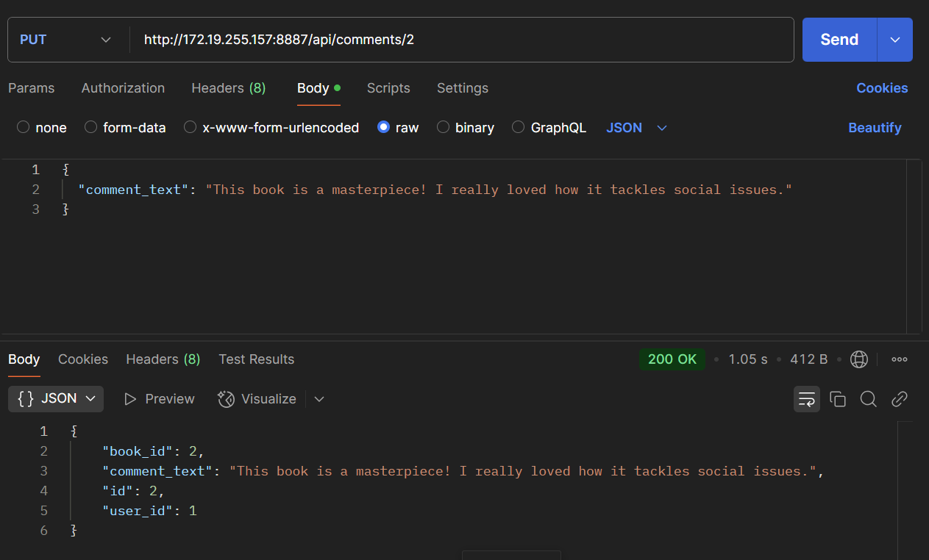Click the response line reading "id": 2
The height and width of the screenshot is (560, 929).
tap(133, 491)
